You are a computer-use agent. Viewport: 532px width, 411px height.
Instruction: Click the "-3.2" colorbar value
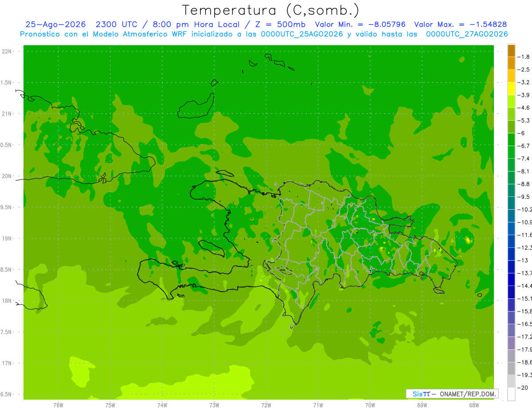pyautogui.click(x=524, y=82)
